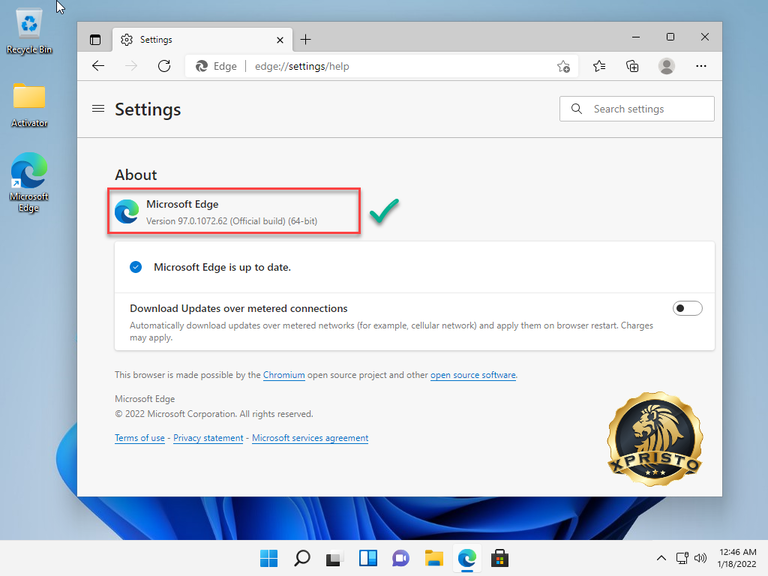Refresh the current page
Viewport: 768px width, 576px height.
tap(164, 66)
